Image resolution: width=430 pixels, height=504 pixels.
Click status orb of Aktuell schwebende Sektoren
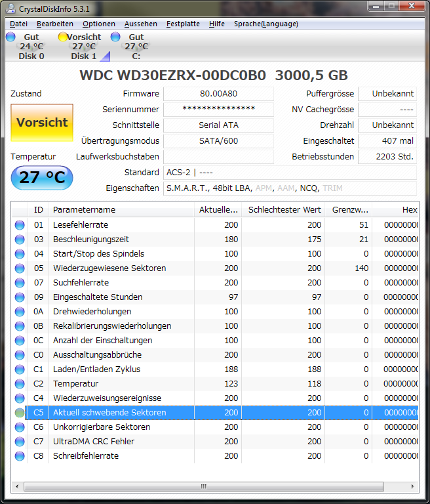coord(20,413)
